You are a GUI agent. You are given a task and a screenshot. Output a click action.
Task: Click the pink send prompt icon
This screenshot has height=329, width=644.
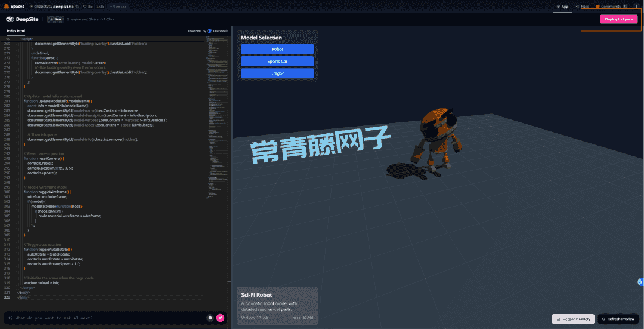[x=220, y=318]
